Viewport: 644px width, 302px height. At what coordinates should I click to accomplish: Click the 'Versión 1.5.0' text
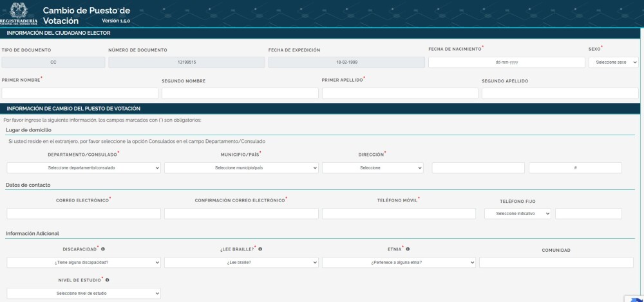tap(116, 21)
